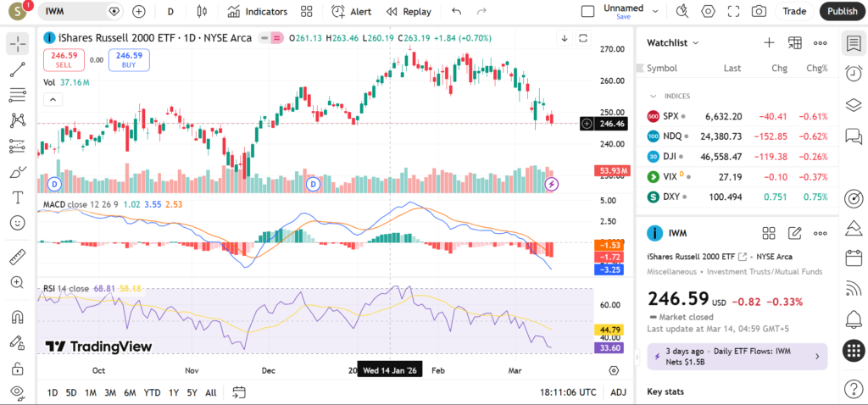Select the Text annotation tool
868x405 pixels.
click(17, 197)
